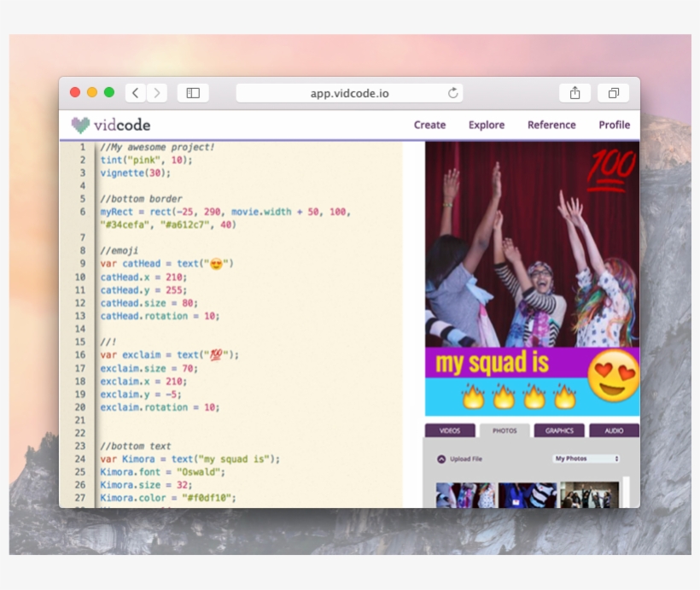This screenshot has height=590, width=700.
Task: Switch to the PHOTOS tab
Action: (505, 431)
